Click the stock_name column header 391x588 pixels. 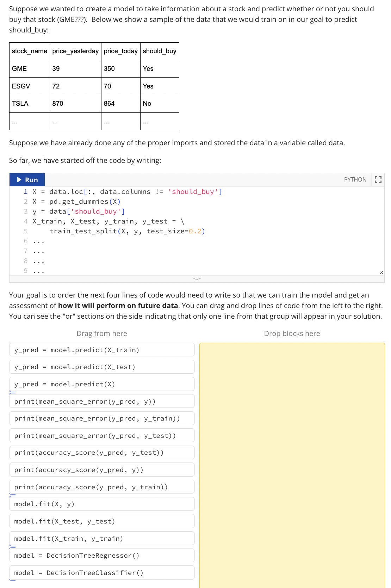point(30,51)
